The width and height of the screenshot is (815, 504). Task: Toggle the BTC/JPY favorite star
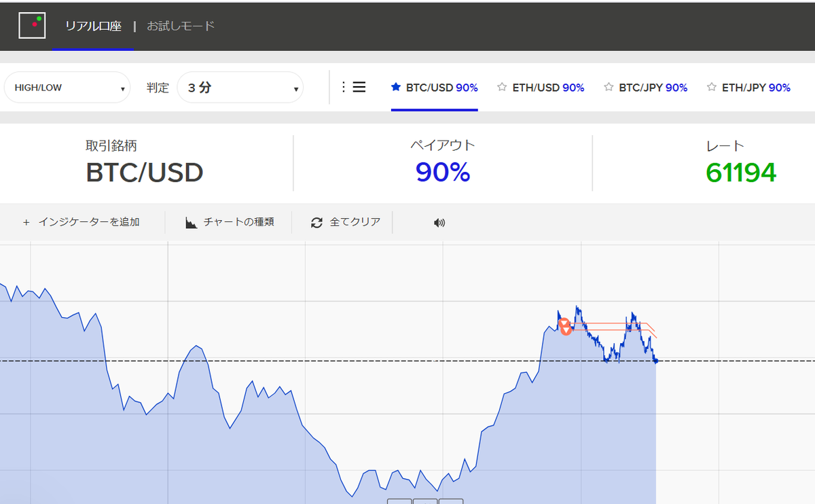pos(609,87)
